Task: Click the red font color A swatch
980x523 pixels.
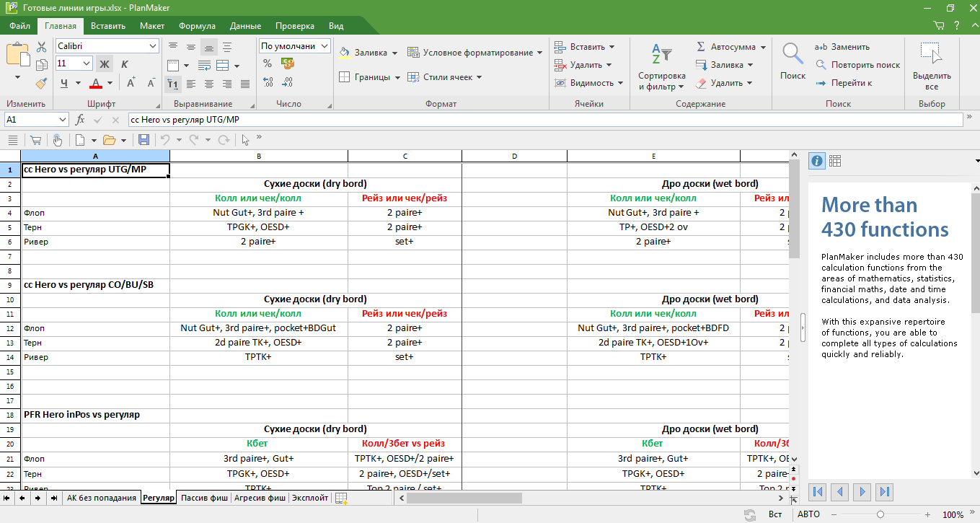Action: pos(97,83)
